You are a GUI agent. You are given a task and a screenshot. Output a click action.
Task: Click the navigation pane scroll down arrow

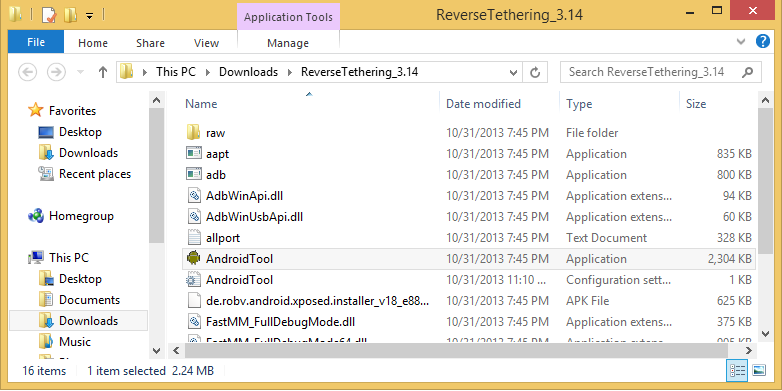(x=156, y=351)
